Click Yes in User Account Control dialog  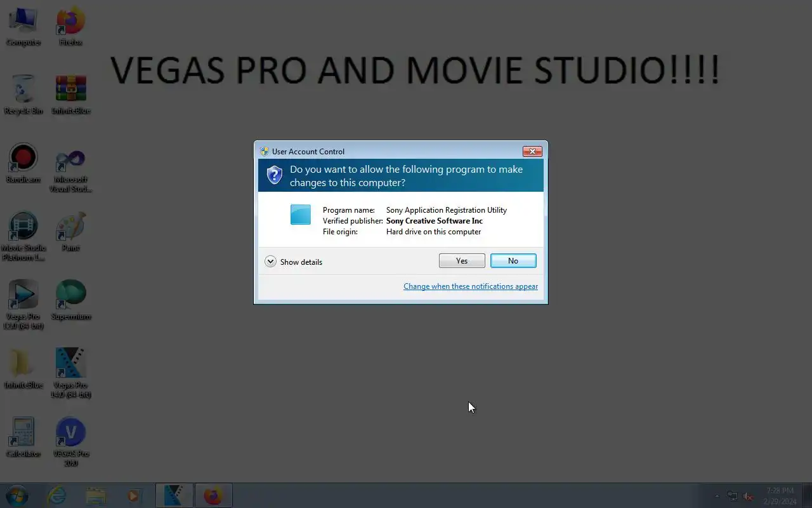pos(462,261)
